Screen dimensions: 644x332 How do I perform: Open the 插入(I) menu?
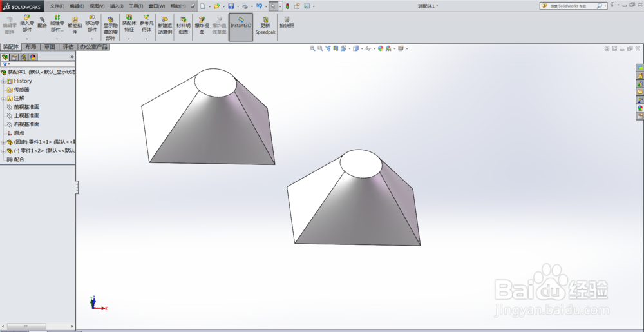pos(117,6)
